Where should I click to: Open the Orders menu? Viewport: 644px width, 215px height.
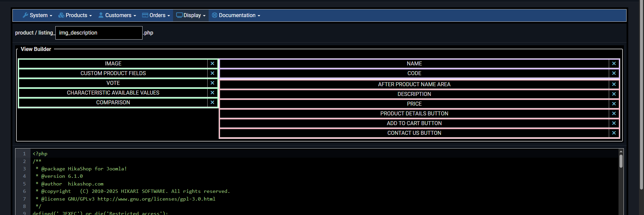coord(156,15)
